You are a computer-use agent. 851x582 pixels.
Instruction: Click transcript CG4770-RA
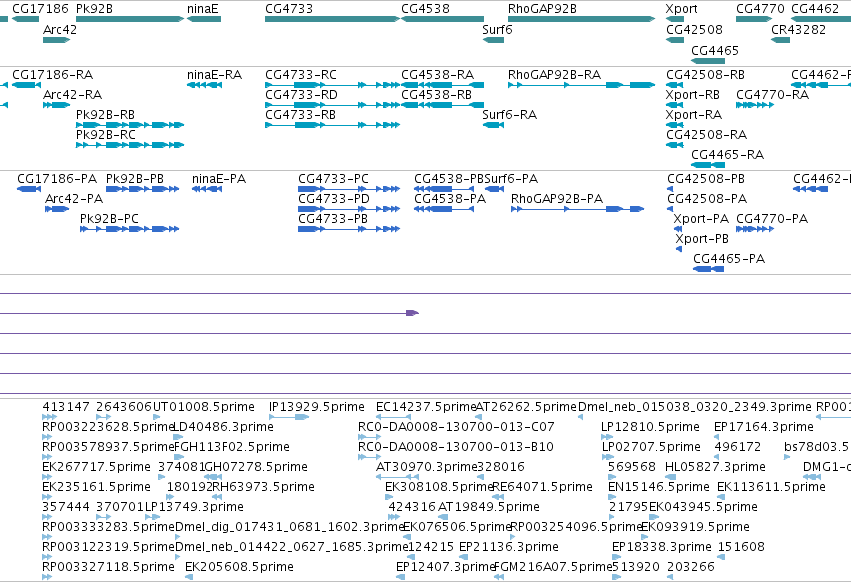point(772,94)
